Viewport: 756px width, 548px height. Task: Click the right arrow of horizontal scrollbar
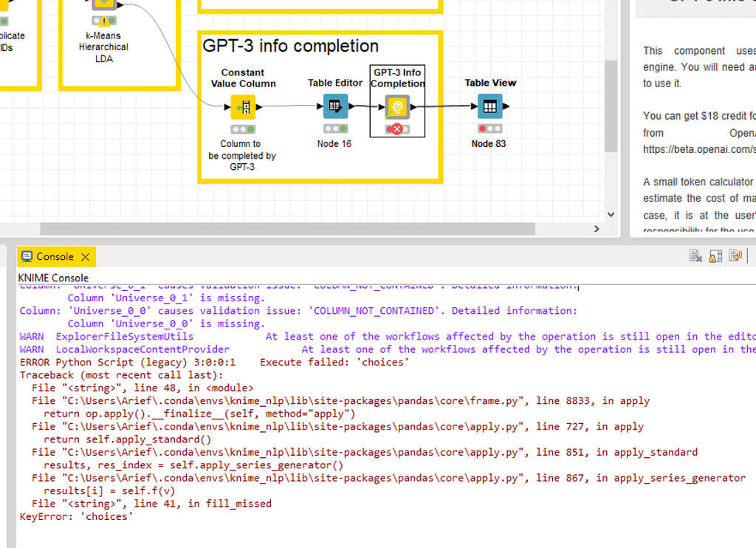(x=597, y=230)
